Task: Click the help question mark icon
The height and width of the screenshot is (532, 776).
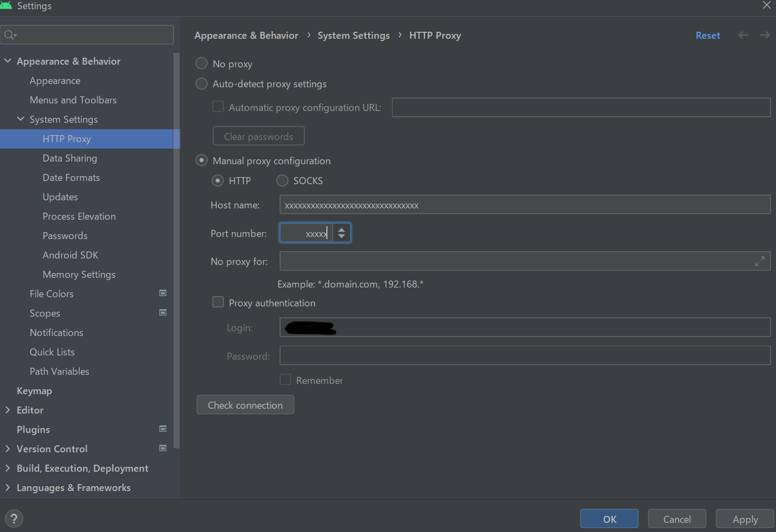Action: coord(13,518)
